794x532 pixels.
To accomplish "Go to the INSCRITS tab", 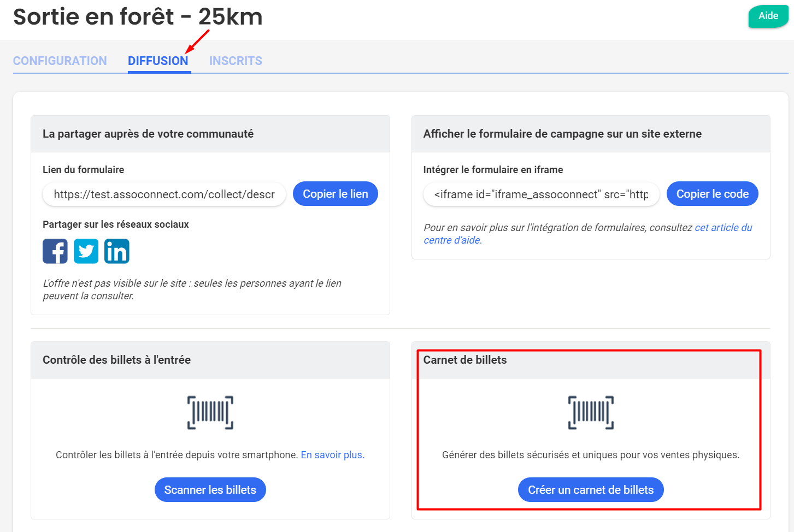I will [x=236, y=61].
